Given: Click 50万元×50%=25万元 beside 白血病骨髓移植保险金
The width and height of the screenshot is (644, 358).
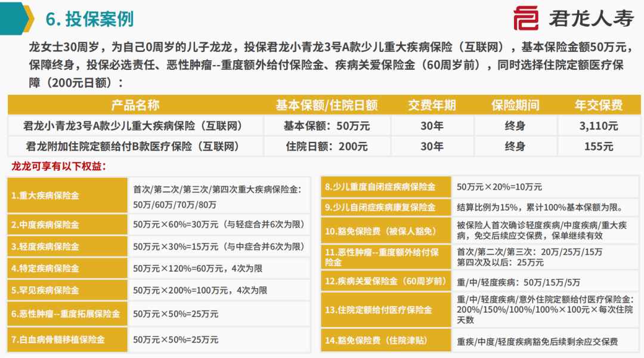Looking at the screenshot, I should pos(175,340).
